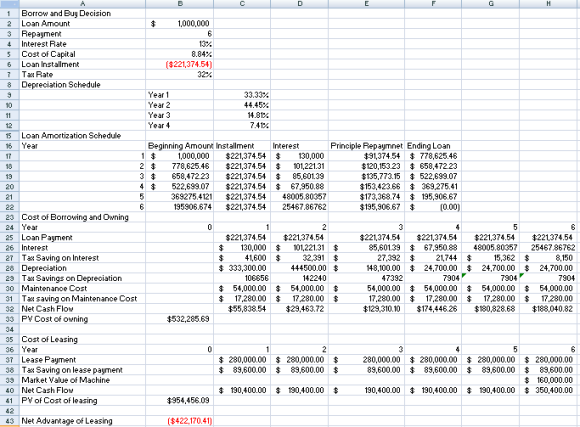
Task: Select row 43 header
Action: coord(9,421)
